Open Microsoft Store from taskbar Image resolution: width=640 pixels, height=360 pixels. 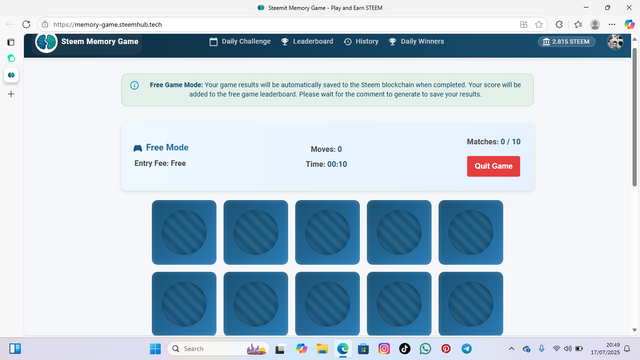coord(363,349)
